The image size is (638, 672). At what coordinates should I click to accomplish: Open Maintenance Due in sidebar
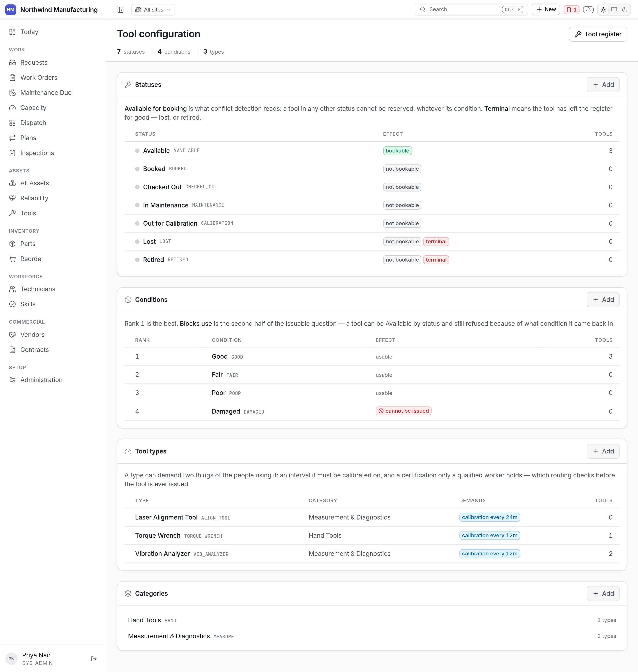tap(53, 93)
